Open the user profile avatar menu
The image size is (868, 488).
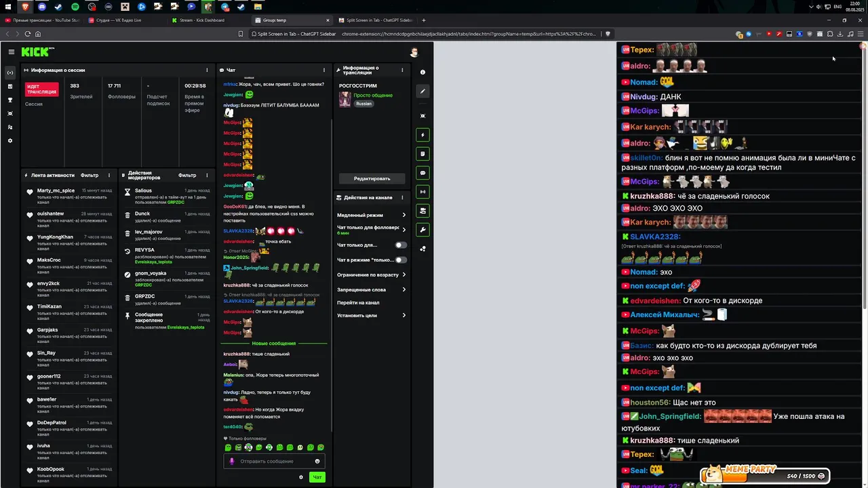[414, 52]
